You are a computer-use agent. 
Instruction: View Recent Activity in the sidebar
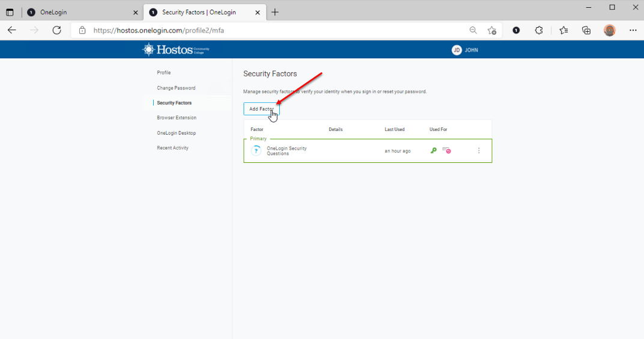click(x=172, y=148)
